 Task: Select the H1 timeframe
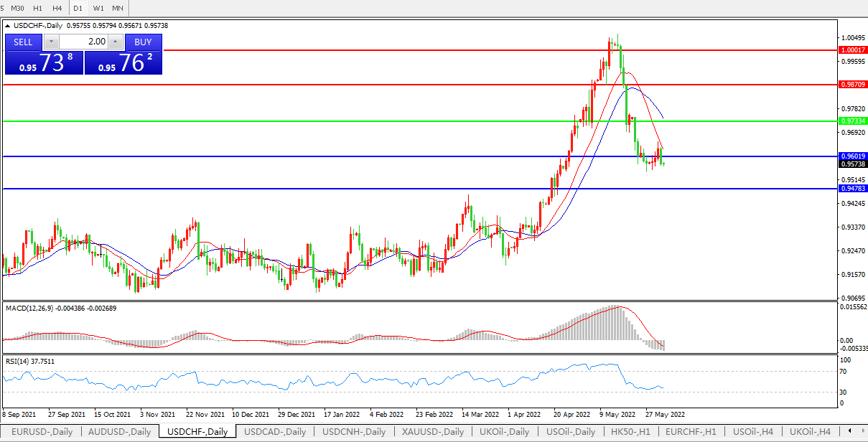(38, 8)
